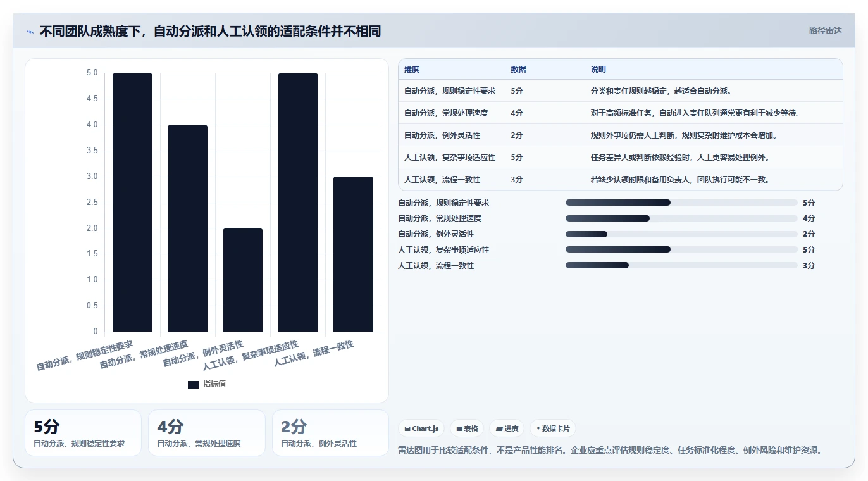Click the description starting 若缺少认领时限

point(680,180)
